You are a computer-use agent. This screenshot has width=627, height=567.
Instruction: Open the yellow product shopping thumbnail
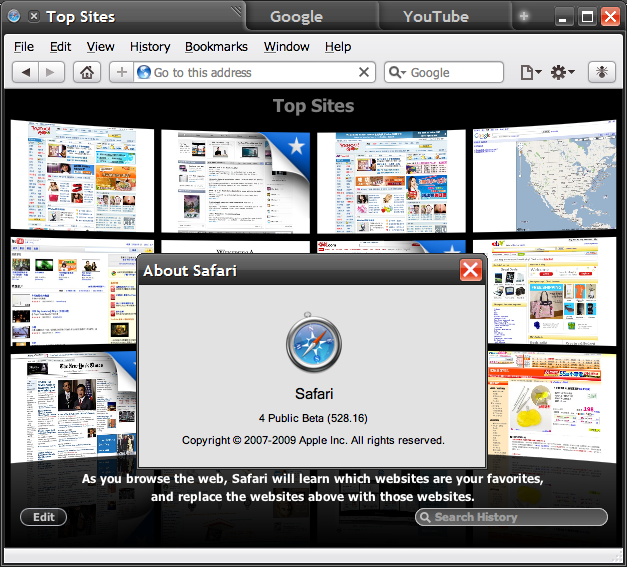552,407
